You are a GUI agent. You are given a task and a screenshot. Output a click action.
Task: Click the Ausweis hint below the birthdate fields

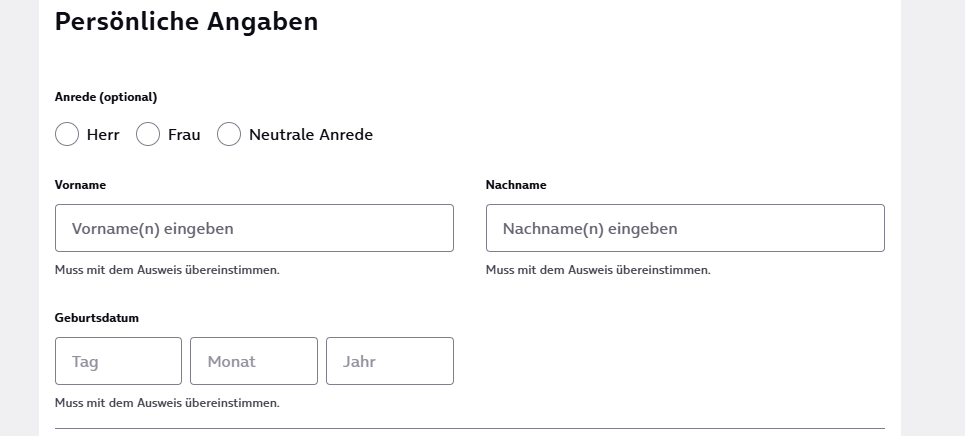point(167,403)
